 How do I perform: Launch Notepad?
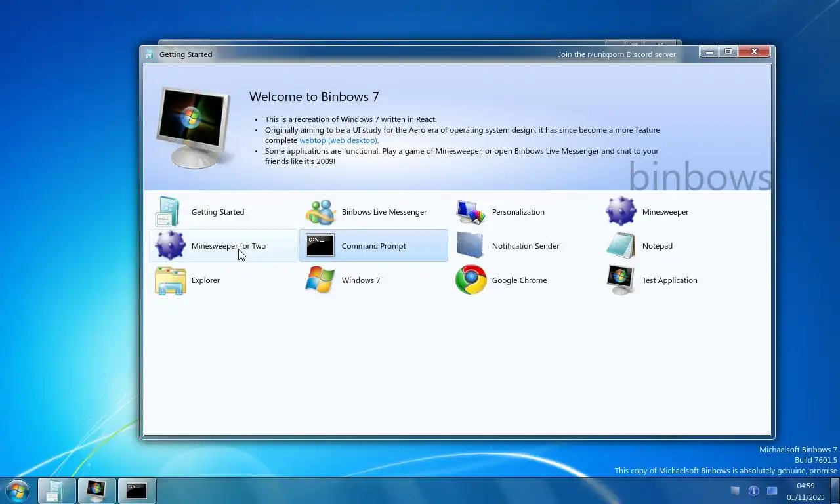click(x=674, y=246)
